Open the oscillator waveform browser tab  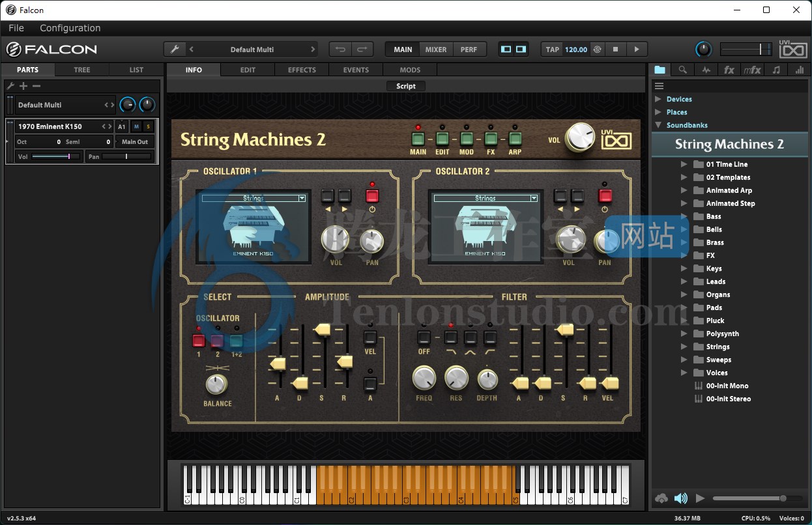tap(706, 70)
